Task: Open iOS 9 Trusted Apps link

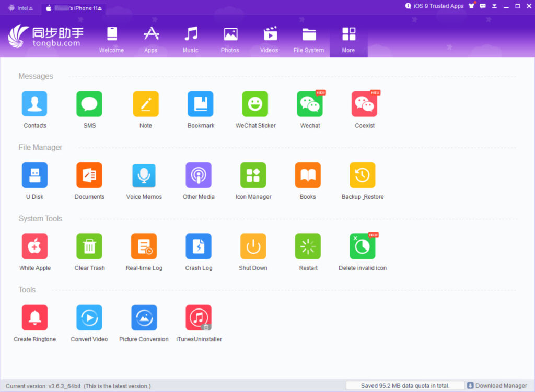Action: tap(434, 6)
